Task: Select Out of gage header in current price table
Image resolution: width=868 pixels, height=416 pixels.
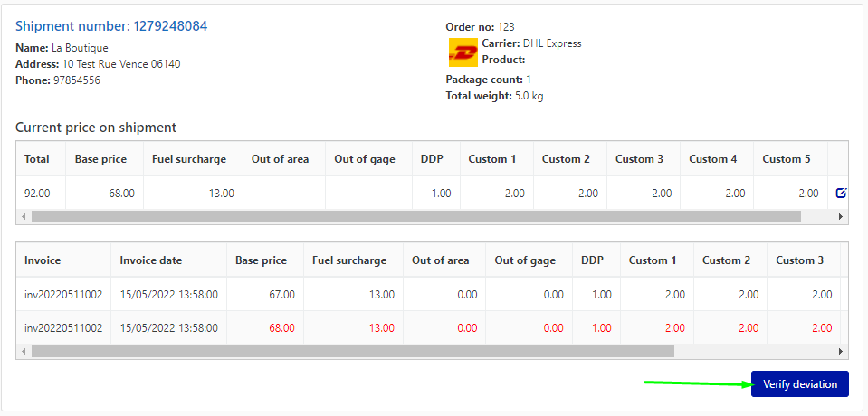Action: click(x=365, y=159)
